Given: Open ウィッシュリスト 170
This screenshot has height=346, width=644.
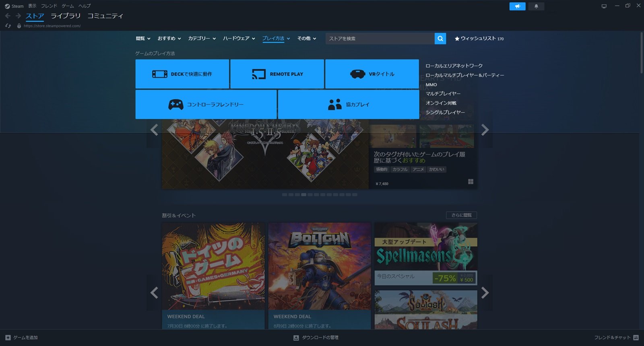Looking at the screenshot, I should click(x=479, y=39).
